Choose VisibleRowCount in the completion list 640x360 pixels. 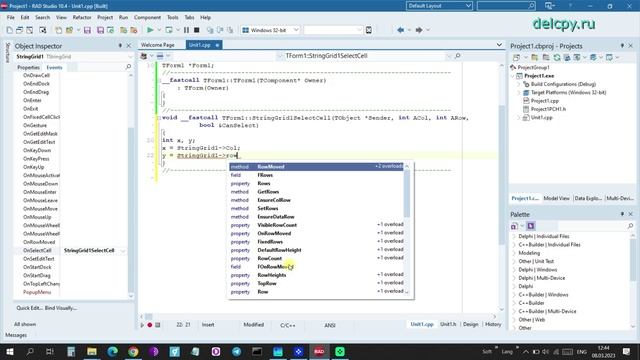tap(316, 225)
